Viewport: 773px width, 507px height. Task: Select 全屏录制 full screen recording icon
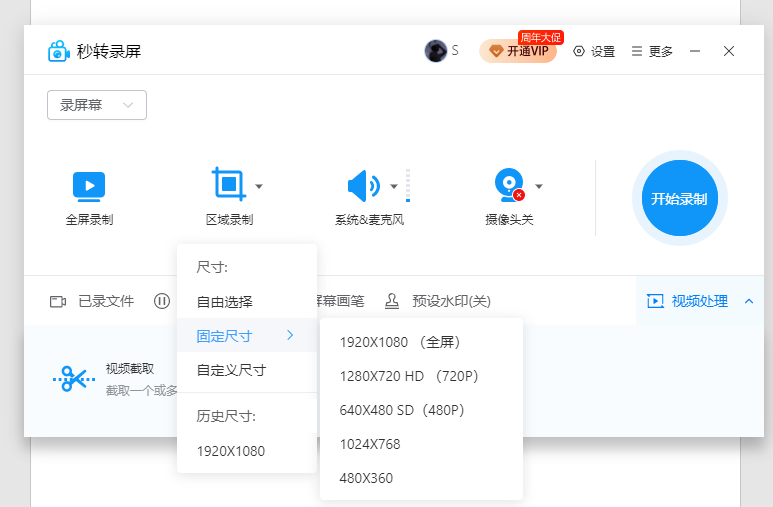coord(89,186)
